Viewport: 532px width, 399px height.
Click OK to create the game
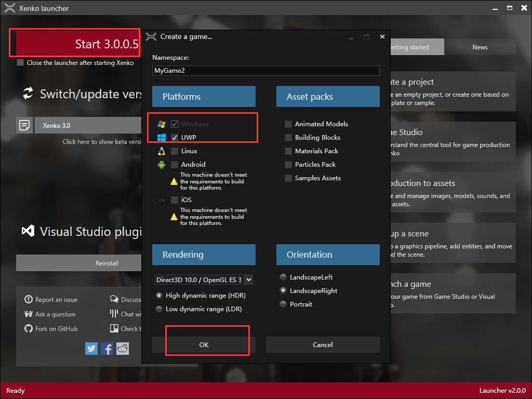(x=204, y=344)
